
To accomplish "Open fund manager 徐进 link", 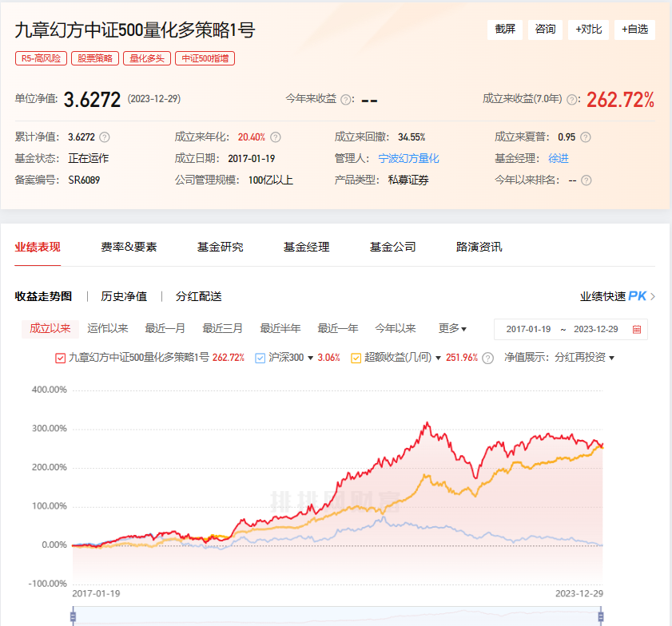I will (x=559, y=158).
